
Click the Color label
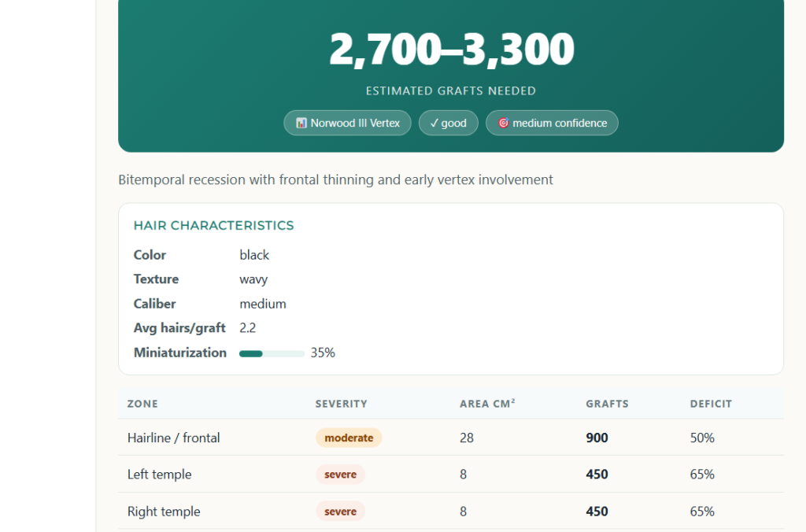click(150, 255)
